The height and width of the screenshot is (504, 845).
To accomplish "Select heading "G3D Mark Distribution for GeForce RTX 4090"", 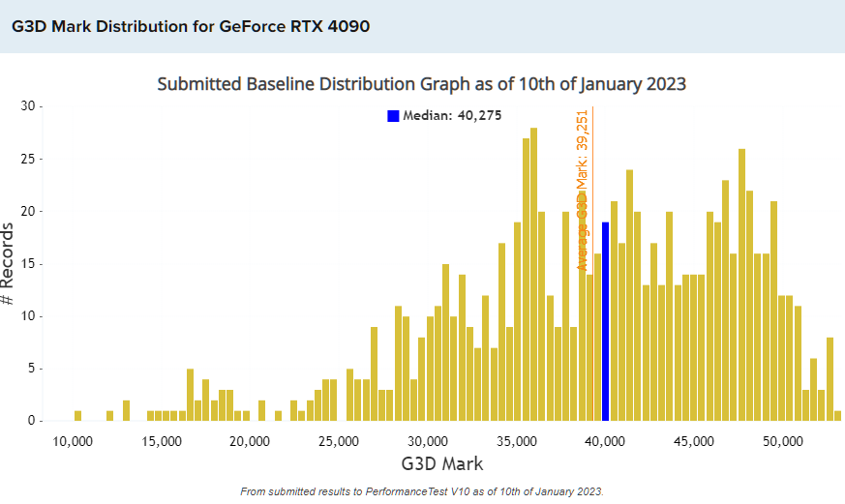I will click(x=191, y=26).
